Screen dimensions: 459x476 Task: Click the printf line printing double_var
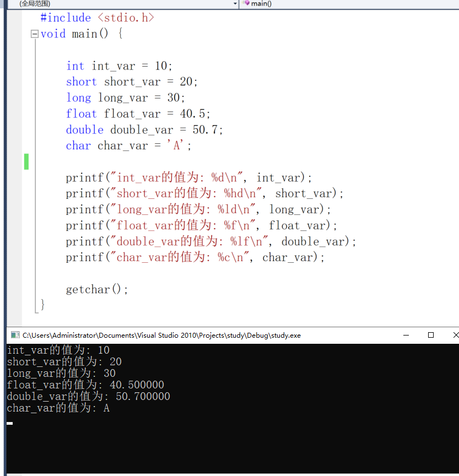point(210,242)
